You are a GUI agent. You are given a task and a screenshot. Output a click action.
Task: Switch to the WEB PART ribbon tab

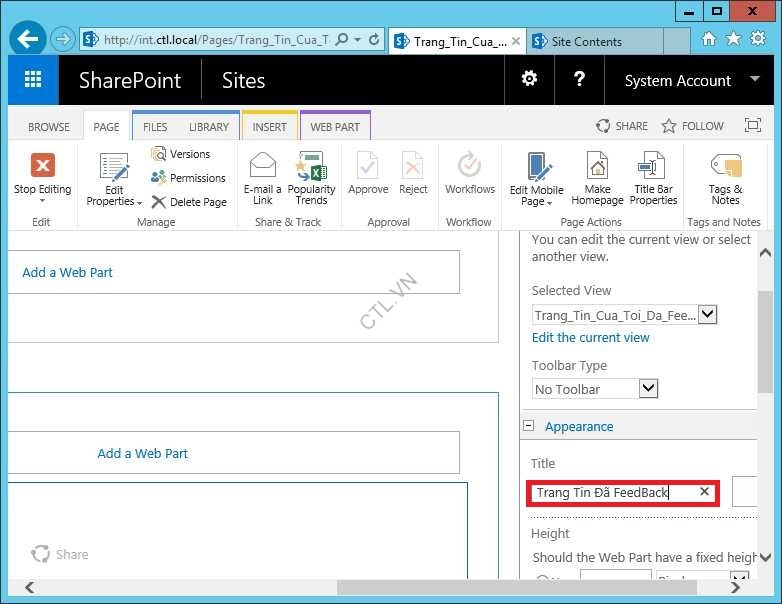click(x=335, y=127)
